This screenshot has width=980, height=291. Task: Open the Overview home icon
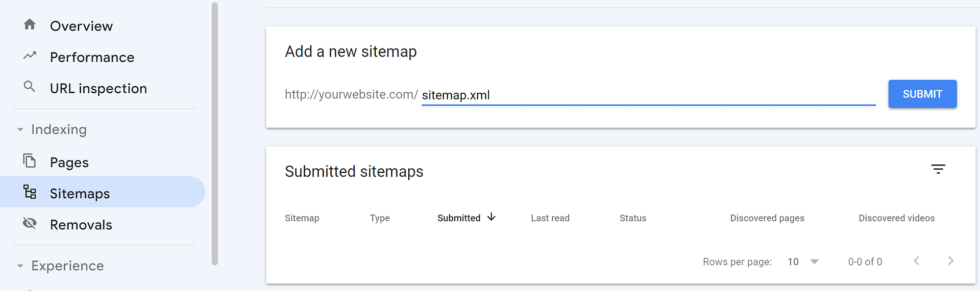[29, 26]
